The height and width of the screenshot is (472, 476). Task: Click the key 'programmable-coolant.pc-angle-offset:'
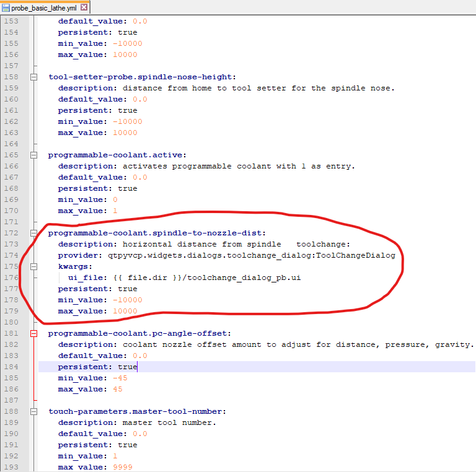click(x=139, y=333)
